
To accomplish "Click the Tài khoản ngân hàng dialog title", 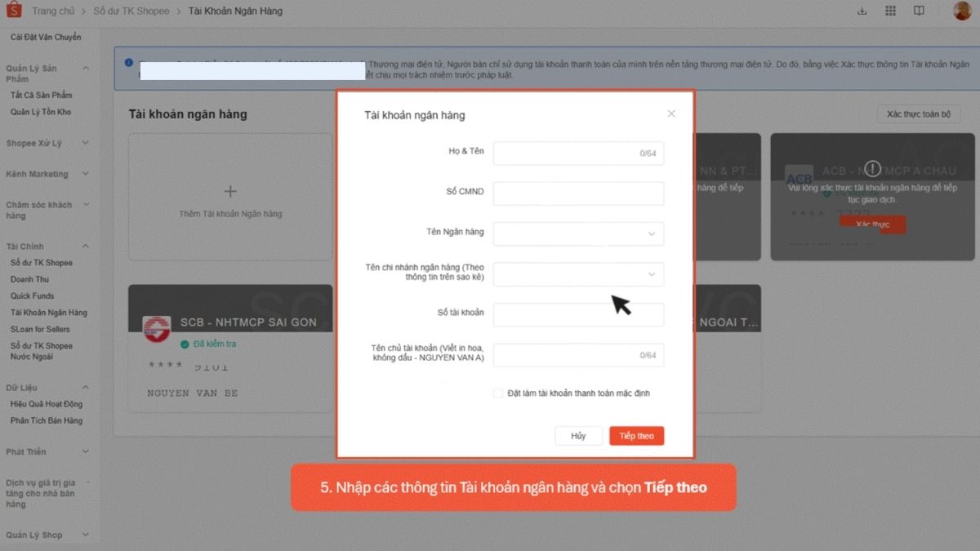I will coord(415,115).
